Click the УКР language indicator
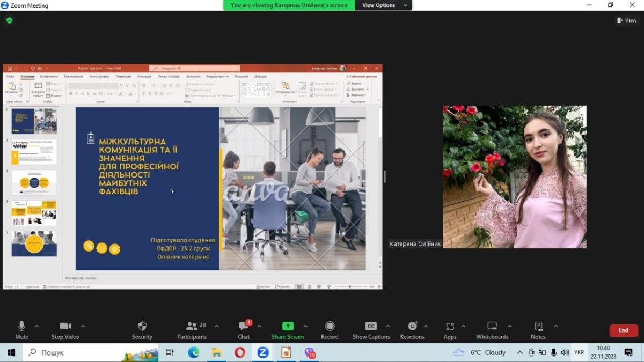Screen dimensions: 644x362 coord(579,352)
